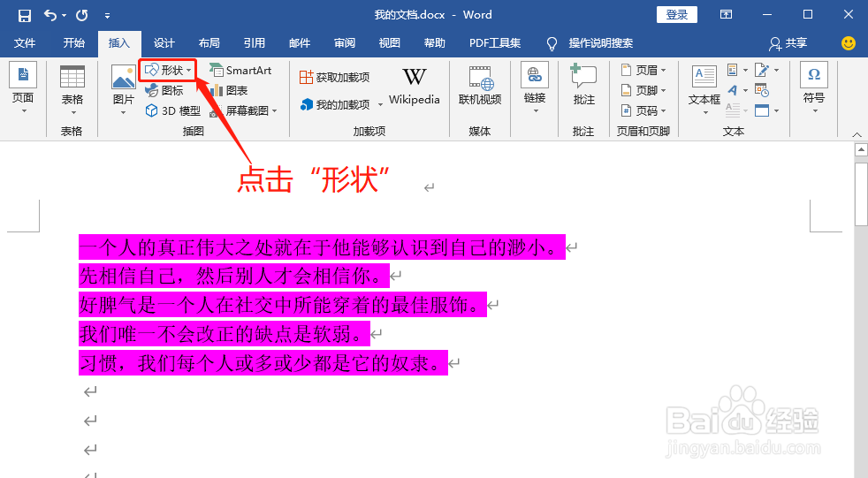
Task: Click the line beginning 习惯，我们每个人
Action: (263, 363)
